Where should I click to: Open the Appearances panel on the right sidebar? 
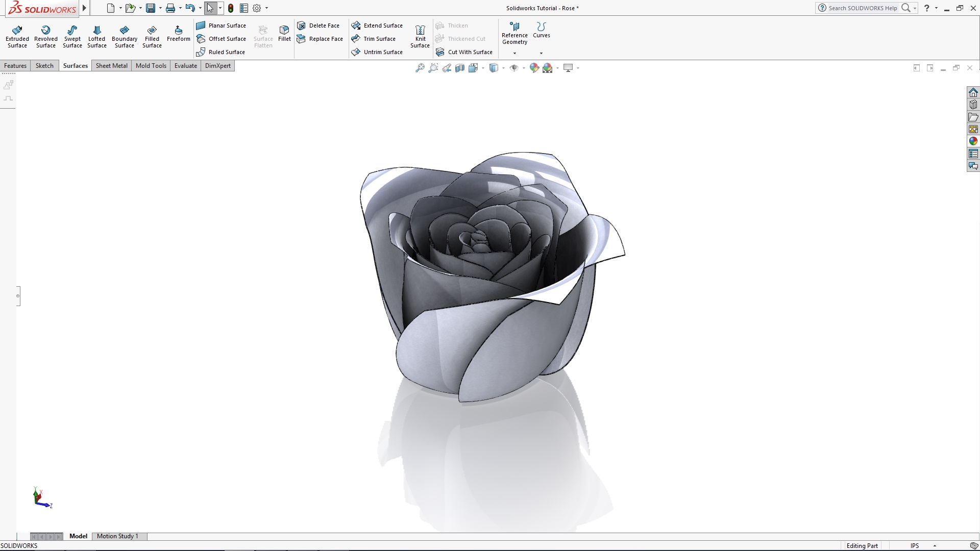coord(974,141)
